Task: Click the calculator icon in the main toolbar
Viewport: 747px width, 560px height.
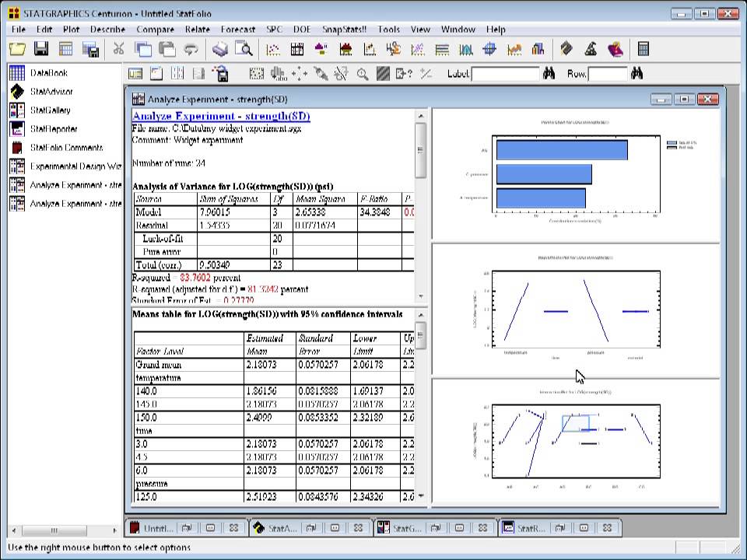Action: [x=644, y=49]
